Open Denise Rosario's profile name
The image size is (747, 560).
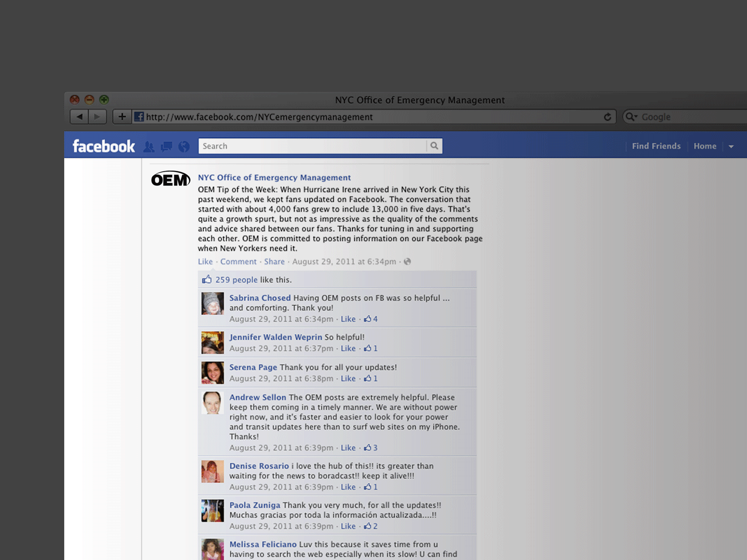pyautogui.click(x=259, y=466)
